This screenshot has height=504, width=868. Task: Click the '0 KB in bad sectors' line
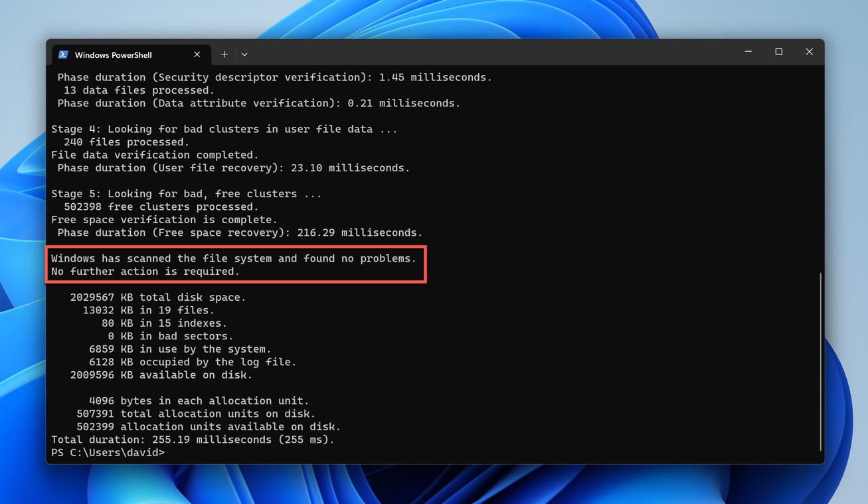tap(170, 336)
